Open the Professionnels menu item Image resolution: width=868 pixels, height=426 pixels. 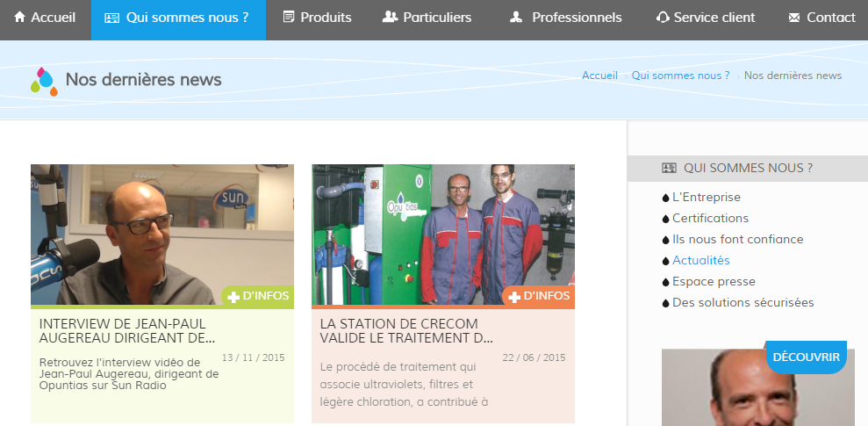click(x=566, y=18)
